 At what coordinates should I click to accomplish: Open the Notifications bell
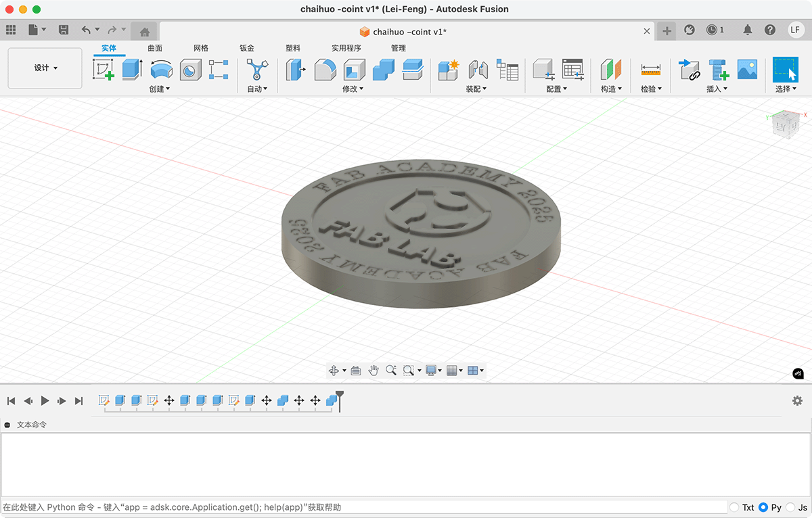click(x=748, y=30)
